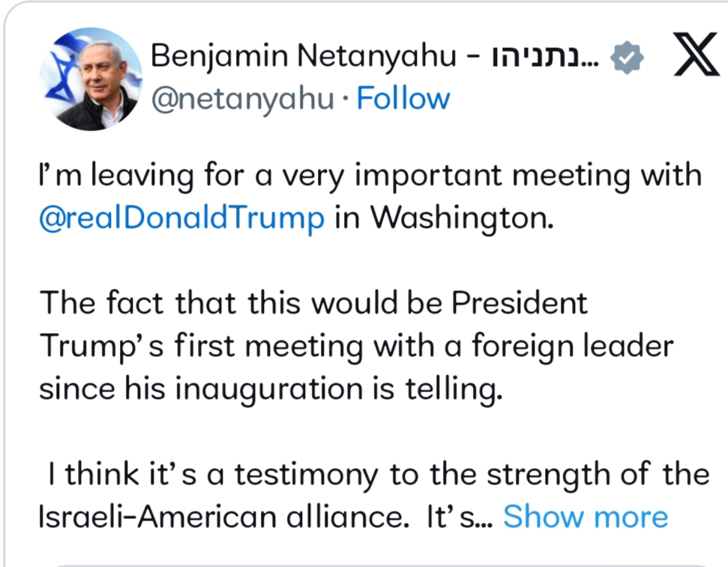
Task: Click the "Israeli-American alliance" text
Action: tap(222, 517)
